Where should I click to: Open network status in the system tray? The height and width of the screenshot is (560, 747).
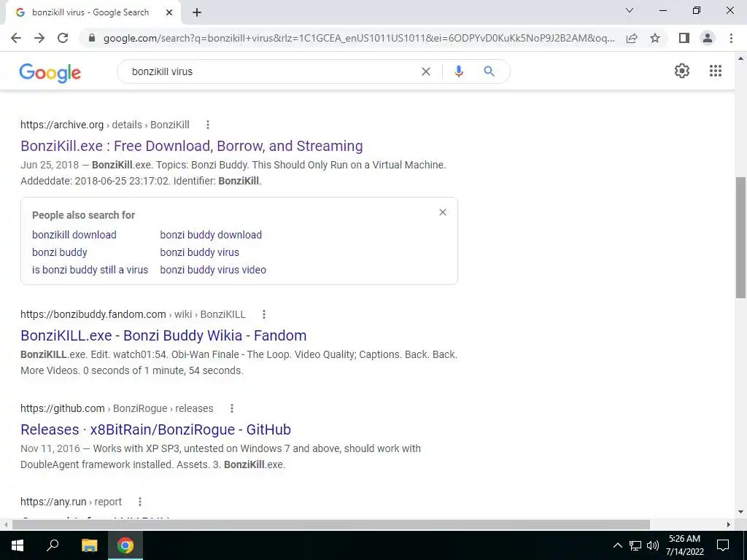635,545
